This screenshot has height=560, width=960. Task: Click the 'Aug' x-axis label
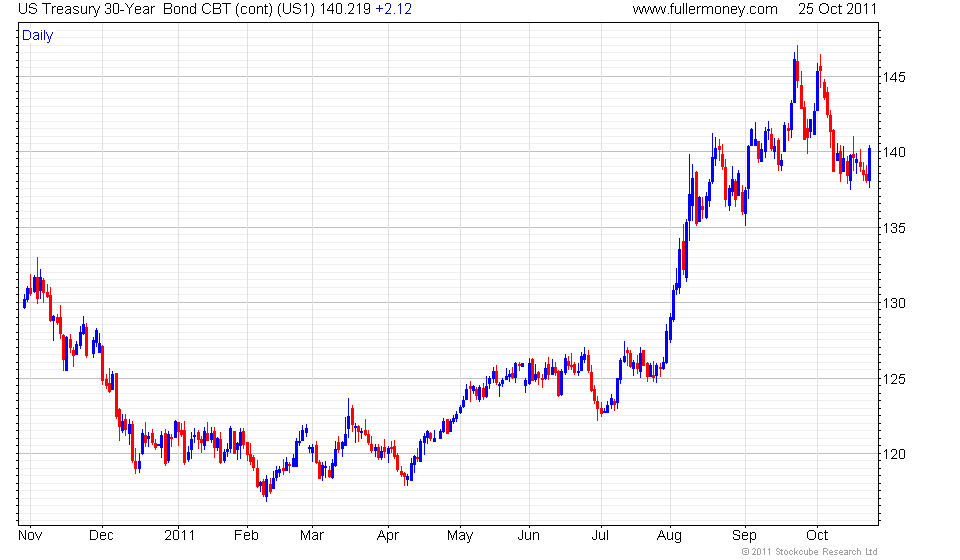coord(669,536)
